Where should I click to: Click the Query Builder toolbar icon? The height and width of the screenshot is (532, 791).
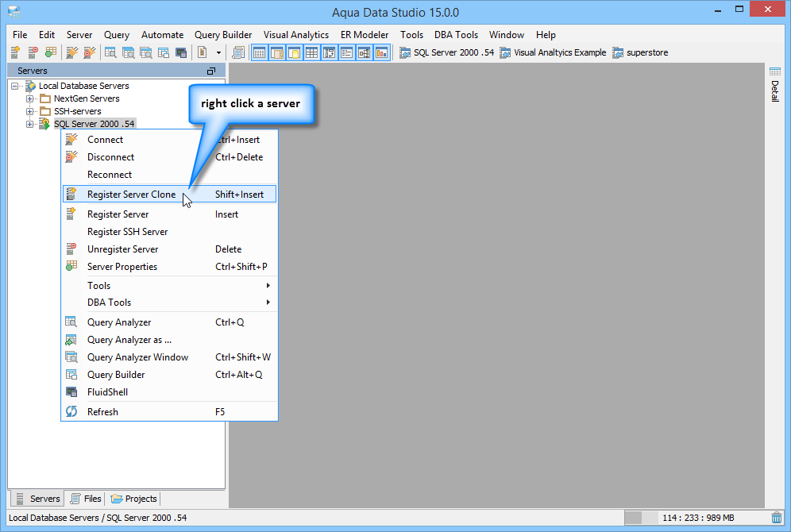(164, 52)
